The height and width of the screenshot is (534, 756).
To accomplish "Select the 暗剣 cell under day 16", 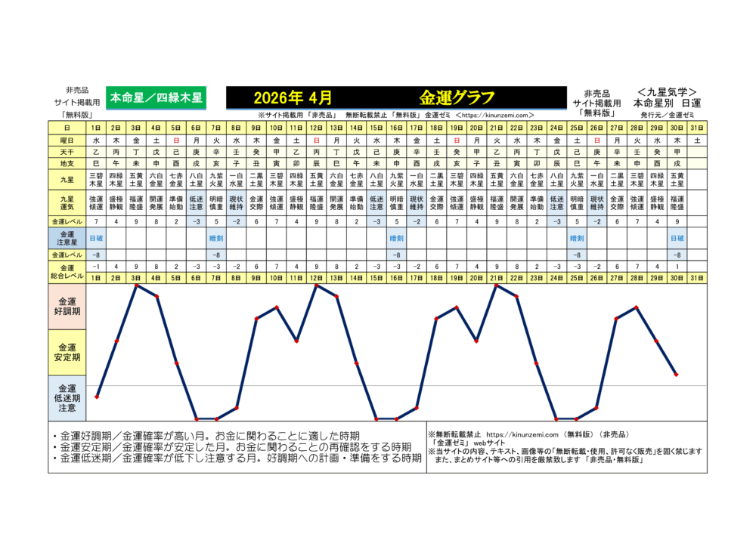I will [396, 237].
